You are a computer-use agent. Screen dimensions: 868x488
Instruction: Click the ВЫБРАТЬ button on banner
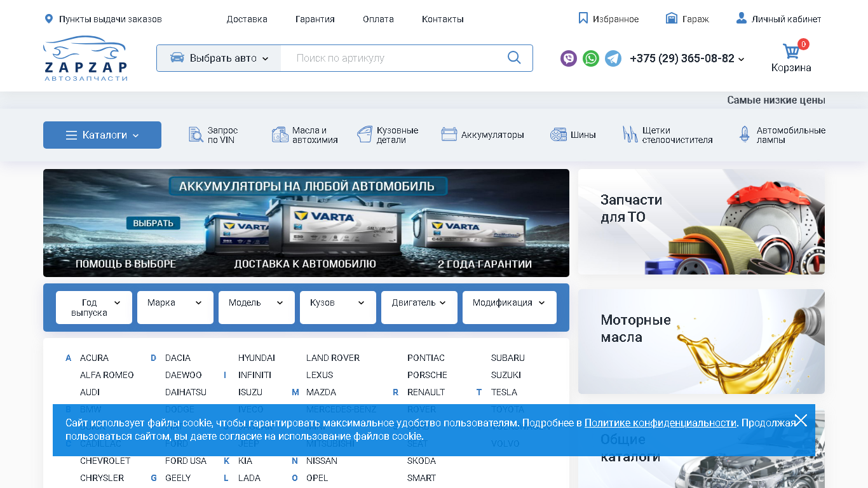point(154,223)
